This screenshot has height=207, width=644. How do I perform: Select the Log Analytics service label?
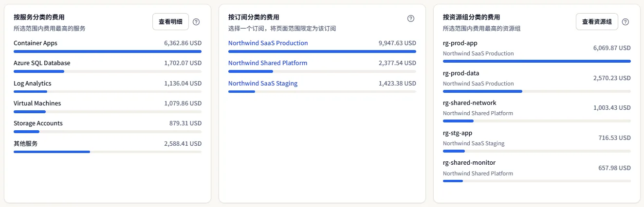[33, 84]
